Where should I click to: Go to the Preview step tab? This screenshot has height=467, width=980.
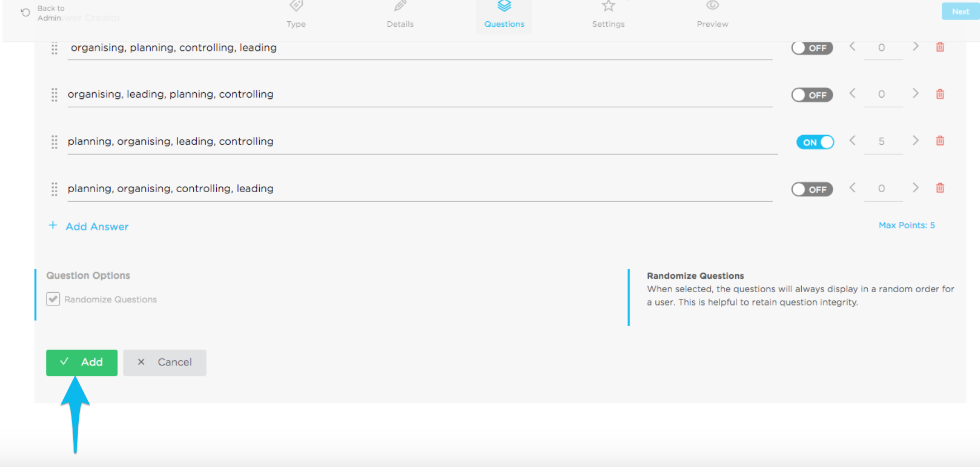pyautogui.click(x=712, y=15)
